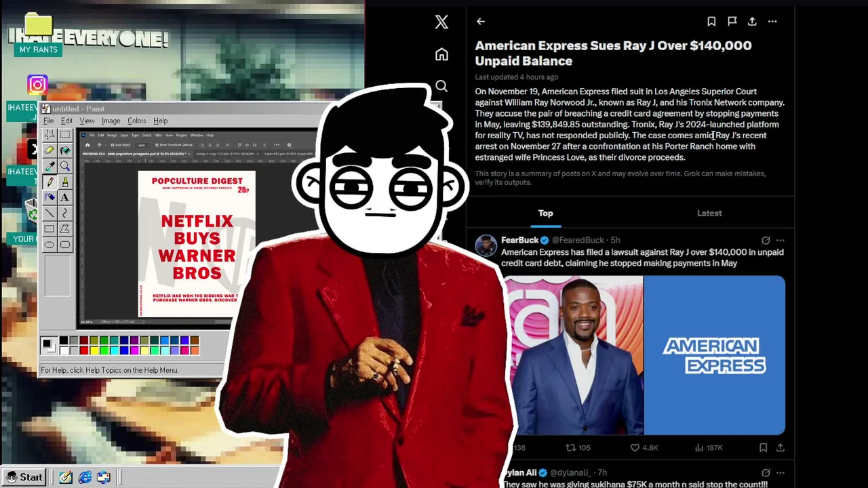Select white swatch in Paint palette

pos(64,350)
